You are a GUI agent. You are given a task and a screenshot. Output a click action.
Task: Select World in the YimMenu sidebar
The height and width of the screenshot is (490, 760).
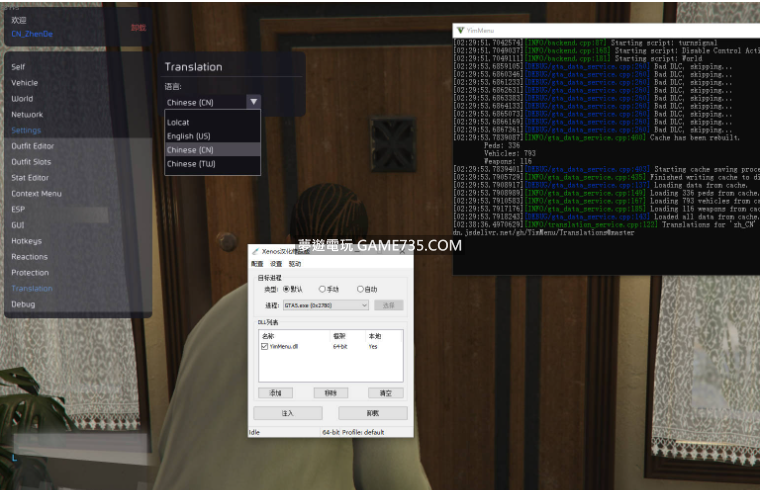pos(22,99)
